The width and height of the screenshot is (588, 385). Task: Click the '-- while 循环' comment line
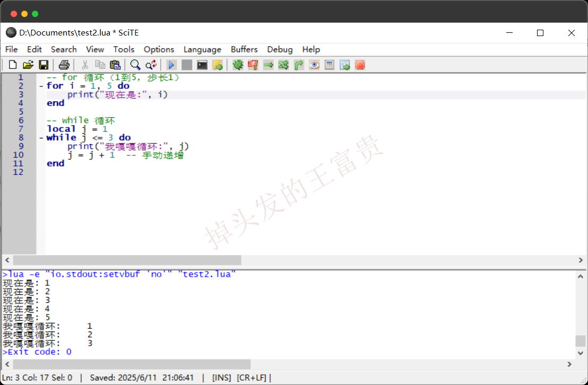point(81,120)
